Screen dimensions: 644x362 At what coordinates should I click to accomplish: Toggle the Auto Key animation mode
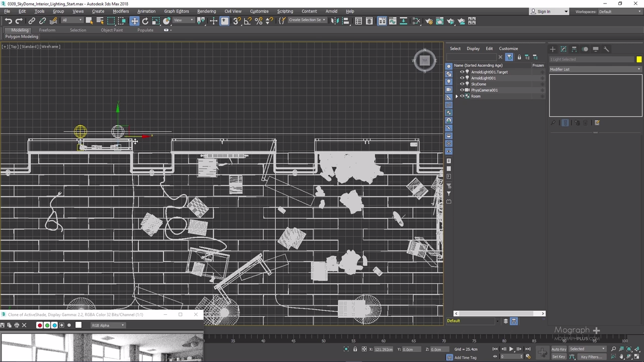tap(558, 349)
